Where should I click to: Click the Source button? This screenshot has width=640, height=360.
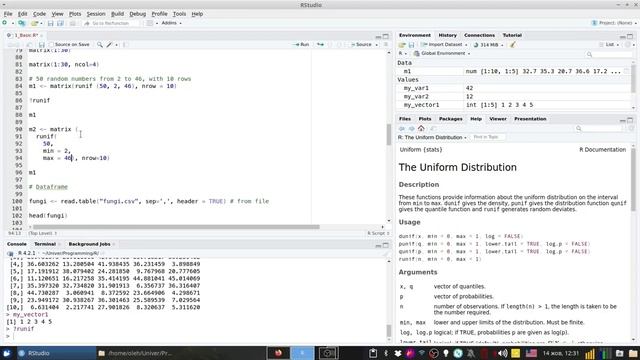pyautogui.click(x=362, y=44)
